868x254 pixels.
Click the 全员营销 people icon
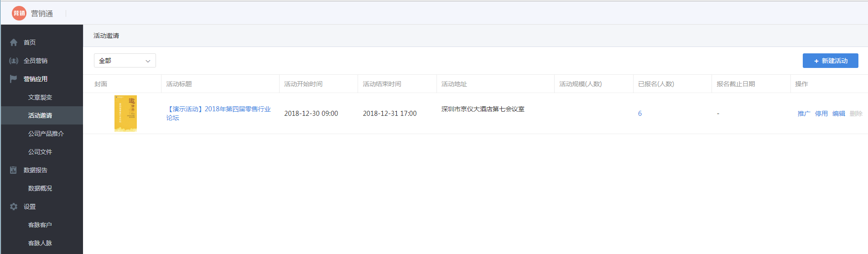(x=14, y=61)
